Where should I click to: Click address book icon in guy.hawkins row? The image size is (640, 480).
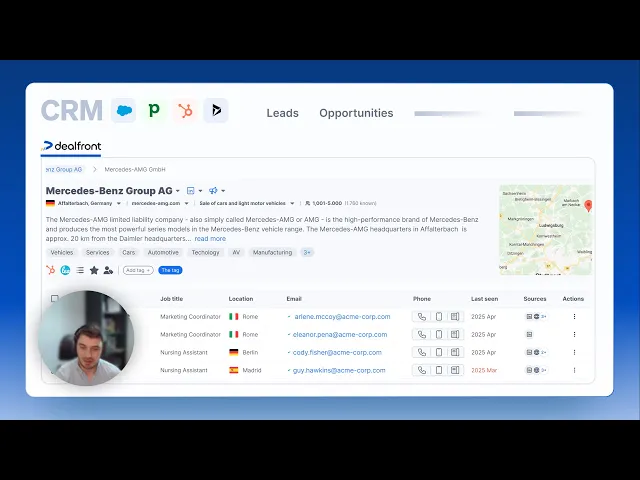[455, 370]
